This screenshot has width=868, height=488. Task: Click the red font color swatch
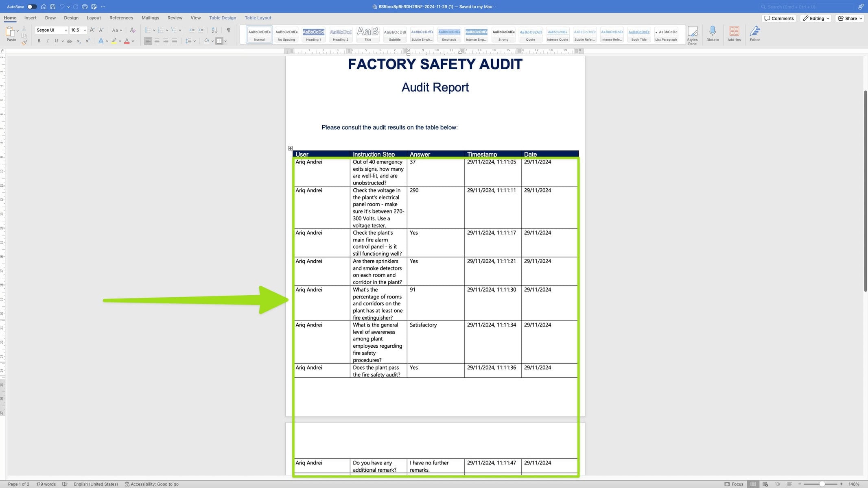pos(127,41)
